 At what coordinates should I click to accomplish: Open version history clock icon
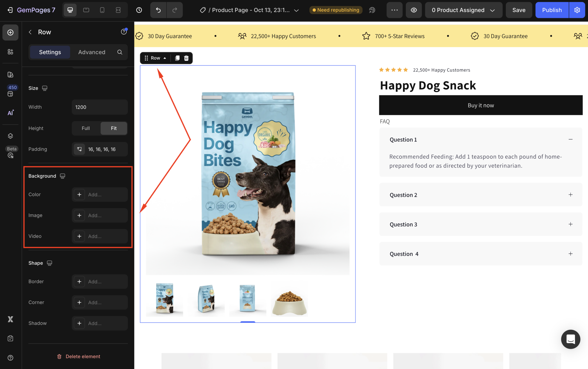(139, 10)
